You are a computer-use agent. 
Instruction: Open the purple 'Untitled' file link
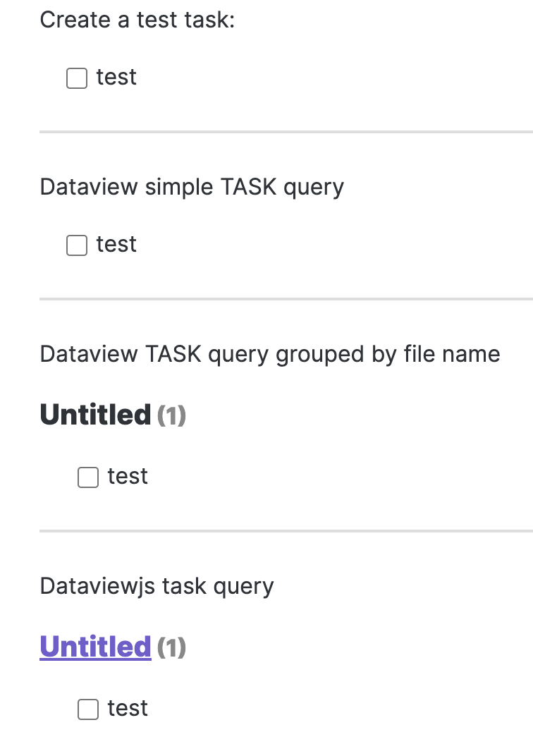coord(95,647)
